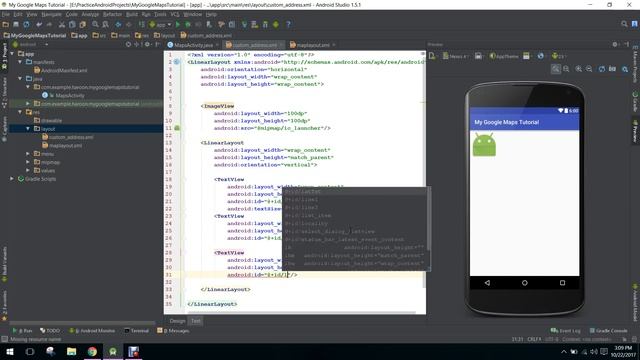Open the VCS menu
Viewport: 640px width, 360px height.
coord(175,14)
